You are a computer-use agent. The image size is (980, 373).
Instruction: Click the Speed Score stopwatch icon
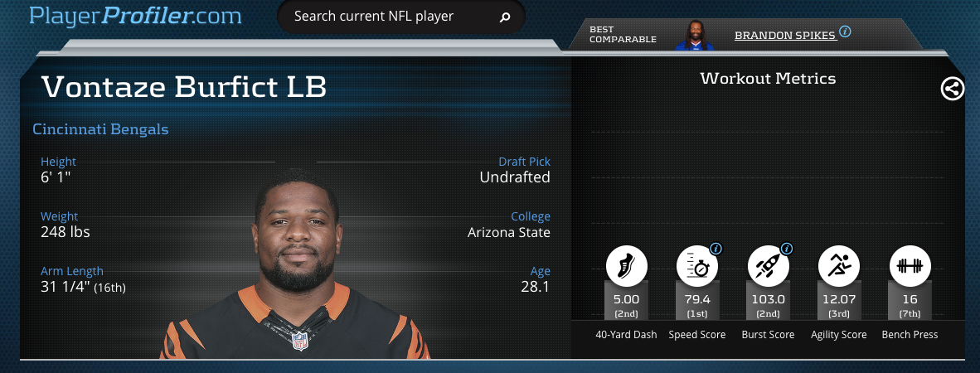click(697, 265)
